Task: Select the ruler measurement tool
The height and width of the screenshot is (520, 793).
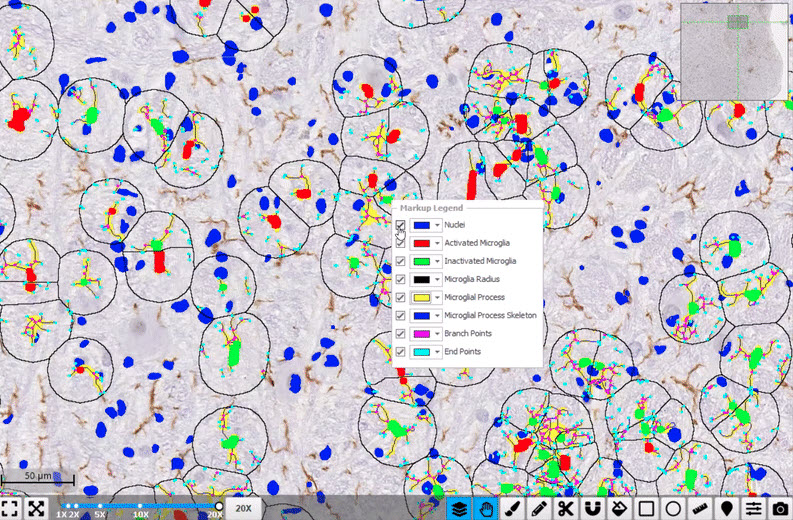Action: [700, 508]
